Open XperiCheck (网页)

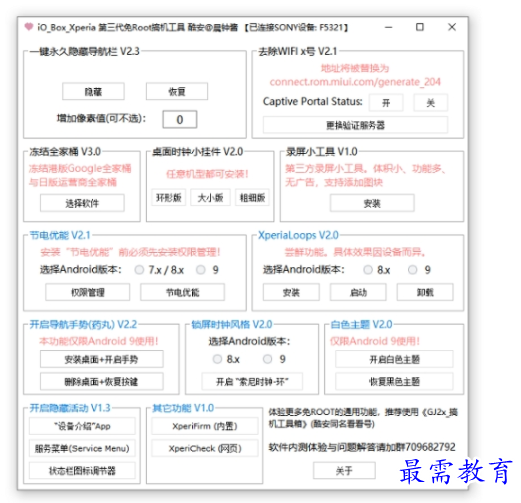click(205, 448)
